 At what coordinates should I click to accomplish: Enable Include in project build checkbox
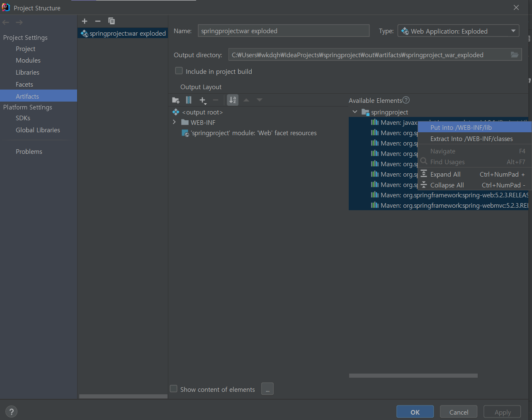click(x=179, y=71)
